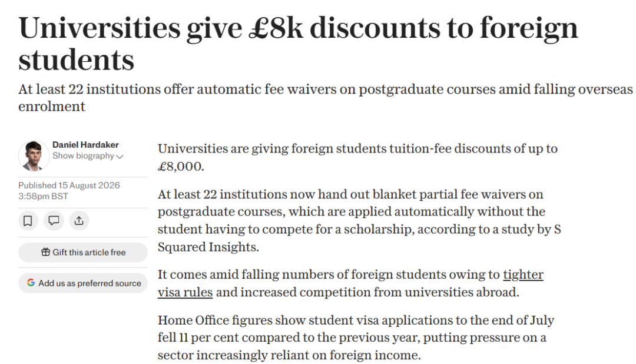The height and width of the screenshot is (364, 636).
Task: Click the paragraph mentioning S Squared Insights
Action: click(359, 220)
